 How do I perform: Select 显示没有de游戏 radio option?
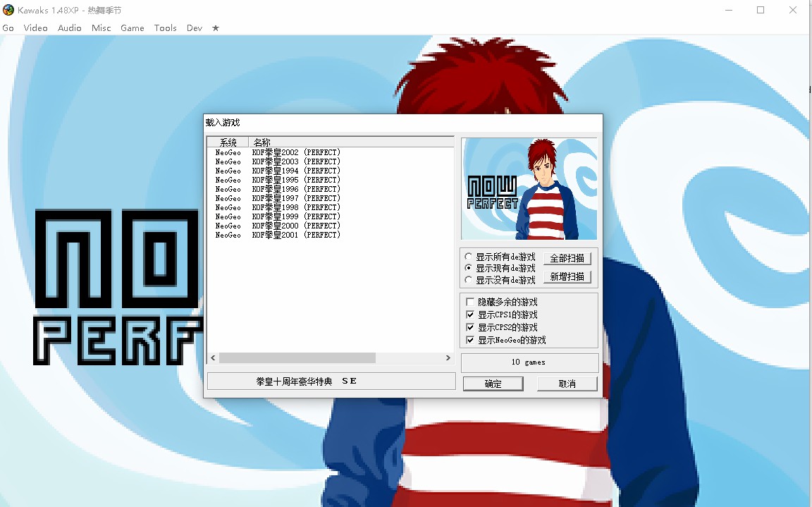tap(500, 280)
